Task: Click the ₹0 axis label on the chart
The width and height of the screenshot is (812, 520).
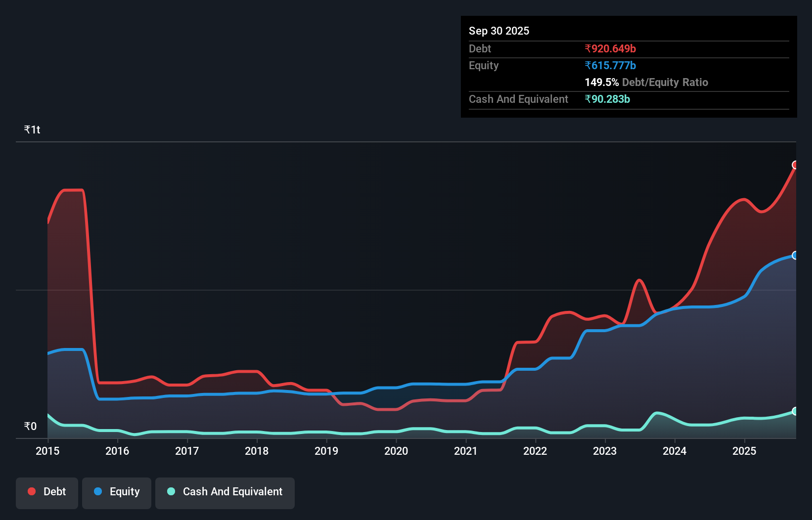Action: pos(30,426)
